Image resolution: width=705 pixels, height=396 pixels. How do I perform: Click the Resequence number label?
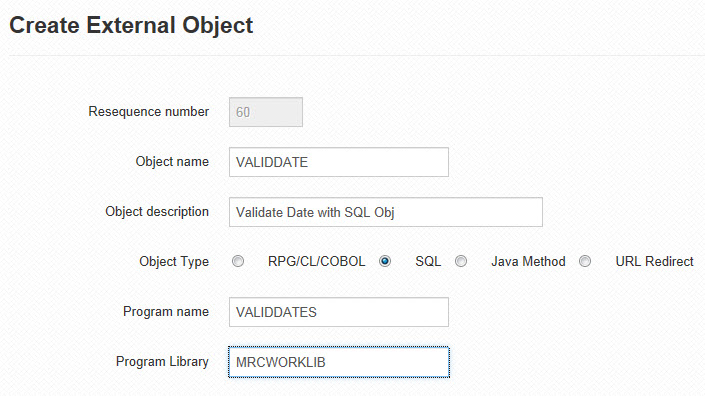coord(148,111)
